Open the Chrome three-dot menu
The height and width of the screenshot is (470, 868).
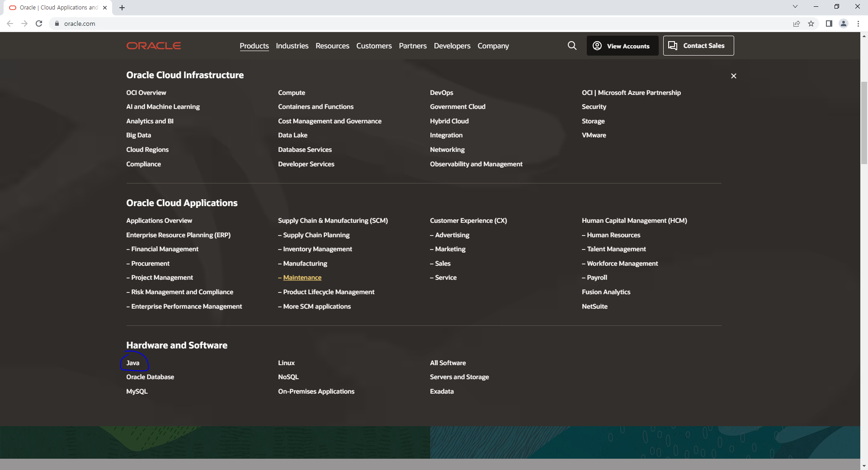[858, 23]
